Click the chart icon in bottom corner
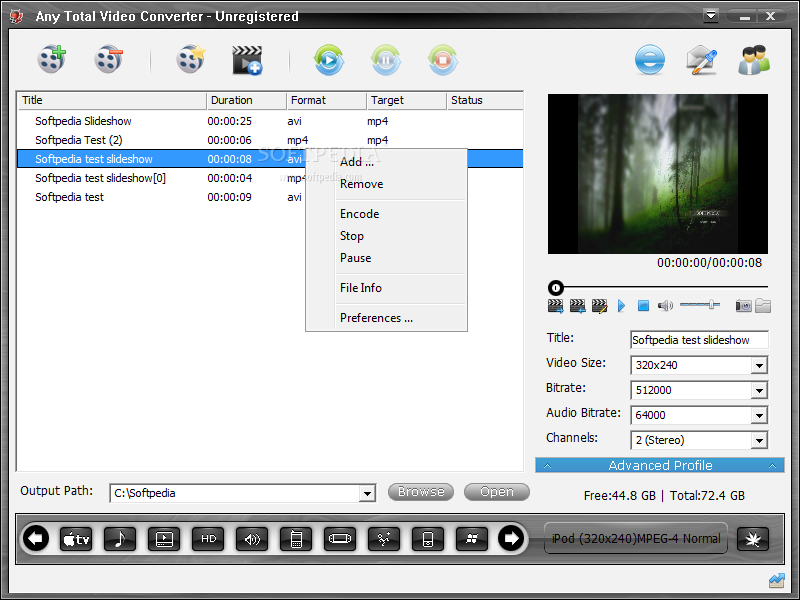This screenshot has width=800, height=600. 777,580
